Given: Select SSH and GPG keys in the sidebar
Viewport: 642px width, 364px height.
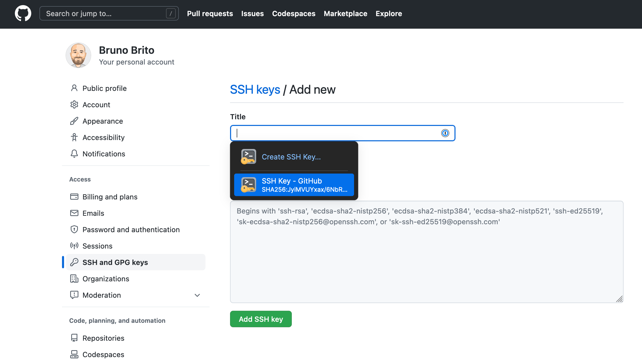Looking at the screenshot, I should click(x=115, y=262).
